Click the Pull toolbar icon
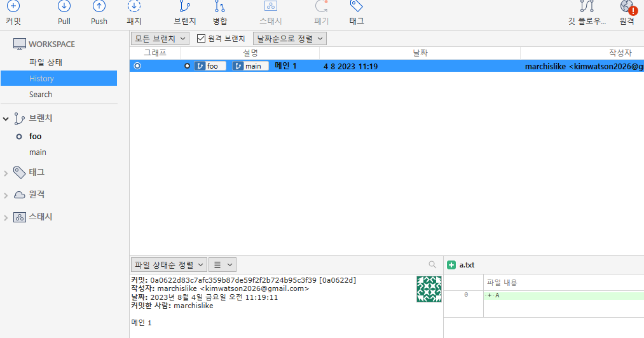This screenshot has height=338, width=644. point(64,6)
